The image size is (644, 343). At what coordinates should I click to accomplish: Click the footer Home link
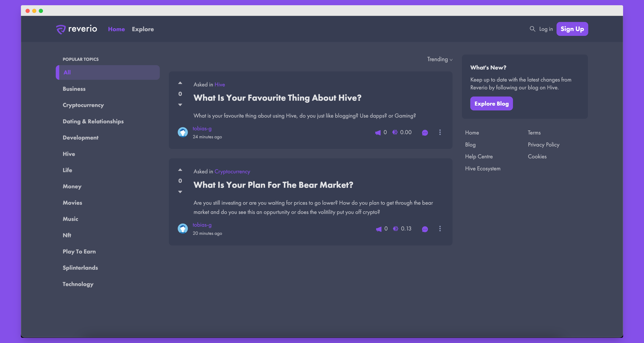(472, 133)
